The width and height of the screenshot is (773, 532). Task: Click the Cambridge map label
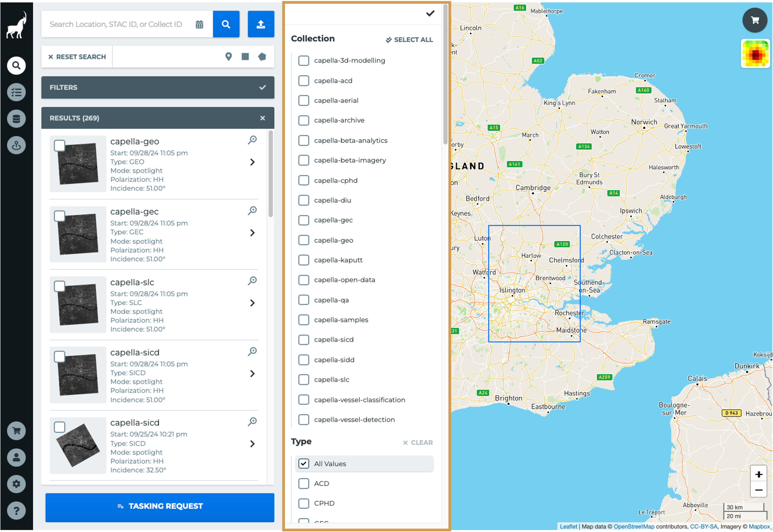coord(533,188)
